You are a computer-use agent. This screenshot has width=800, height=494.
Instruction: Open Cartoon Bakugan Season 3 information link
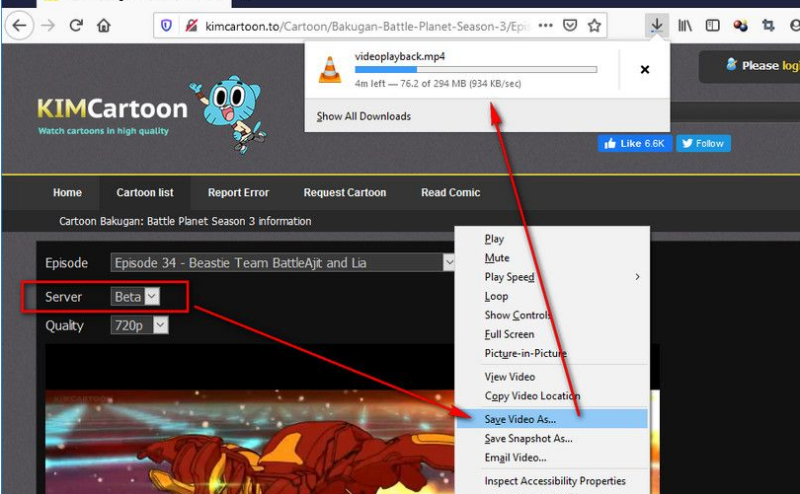pos(185,221)
